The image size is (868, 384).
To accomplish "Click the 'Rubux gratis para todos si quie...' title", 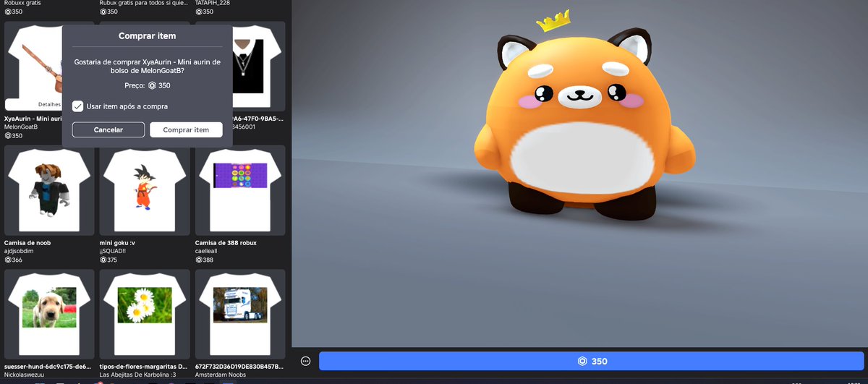I will point(145,3).
